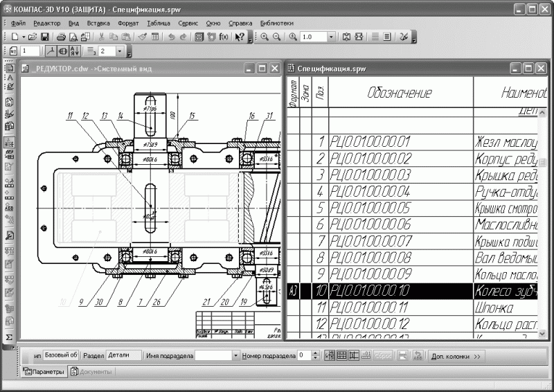Open the zoom scale 1.0 dropdown

(330, 36)
